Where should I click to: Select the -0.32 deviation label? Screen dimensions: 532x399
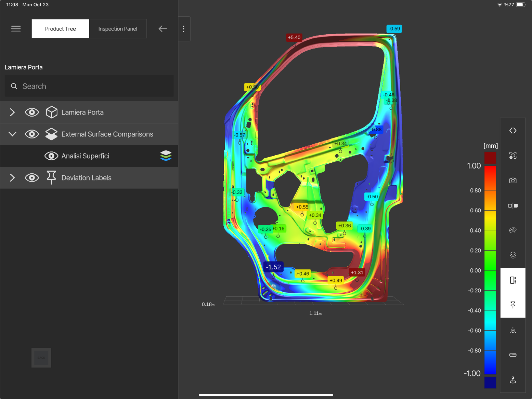coord(237,192)
